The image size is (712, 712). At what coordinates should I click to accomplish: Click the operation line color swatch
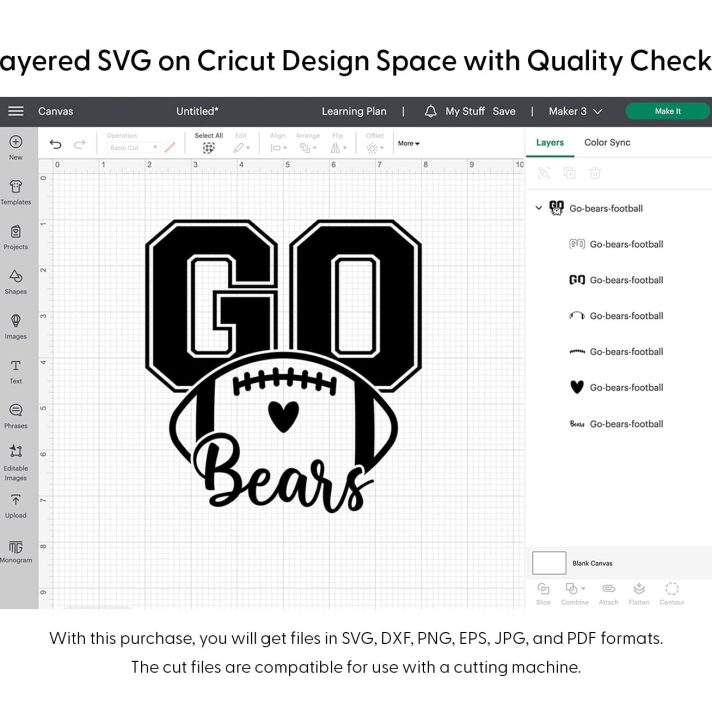pyautogui.click(x=170, y=148)
